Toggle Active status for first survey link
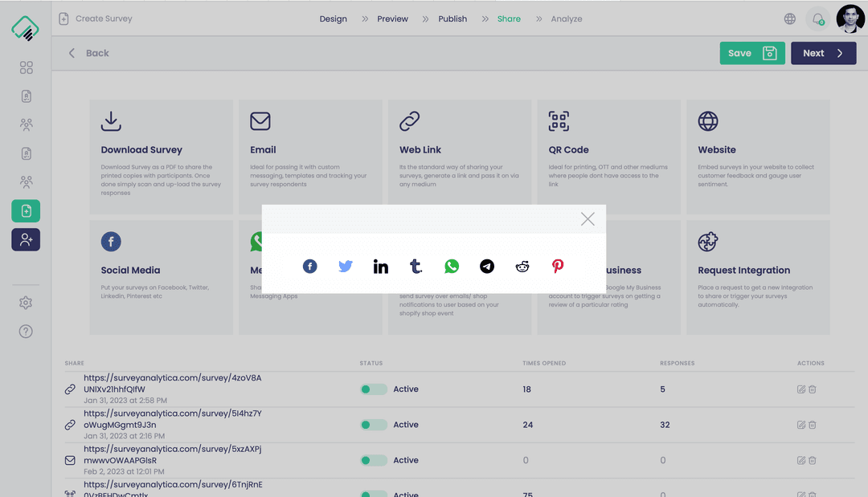The height and width of the screenshot is (497, 868). click(373, 389)
